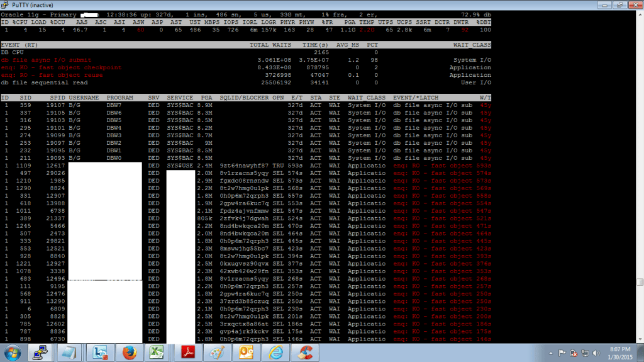Open Excel from the taskbar
This screenshot has height=362, width=644.
click(x=157, y=353)
